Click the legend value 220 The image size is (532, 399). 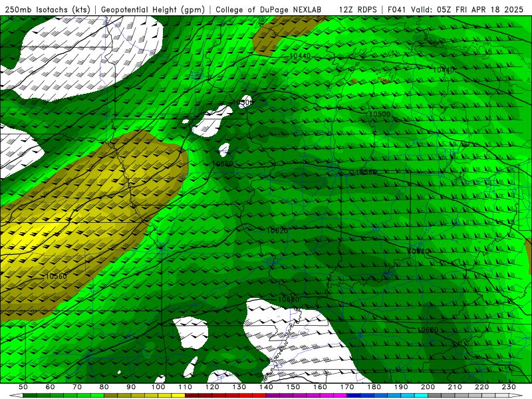click(481, 387)
